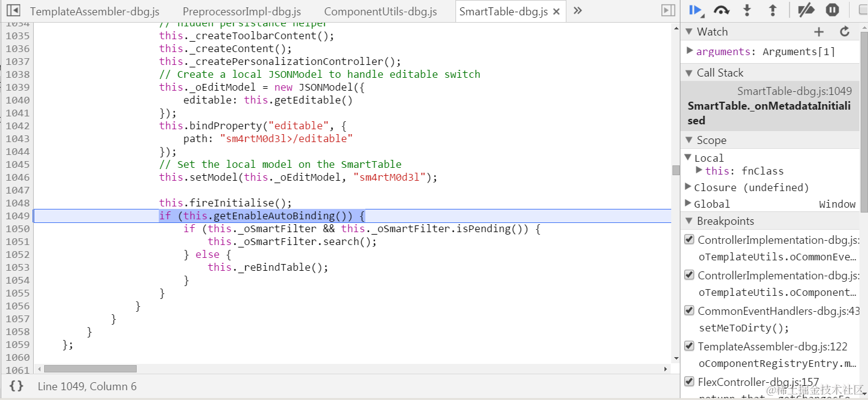This screenshot has height=400, width=868.
Task: Collapse the Breakpoints section
Action: (689, 221)
